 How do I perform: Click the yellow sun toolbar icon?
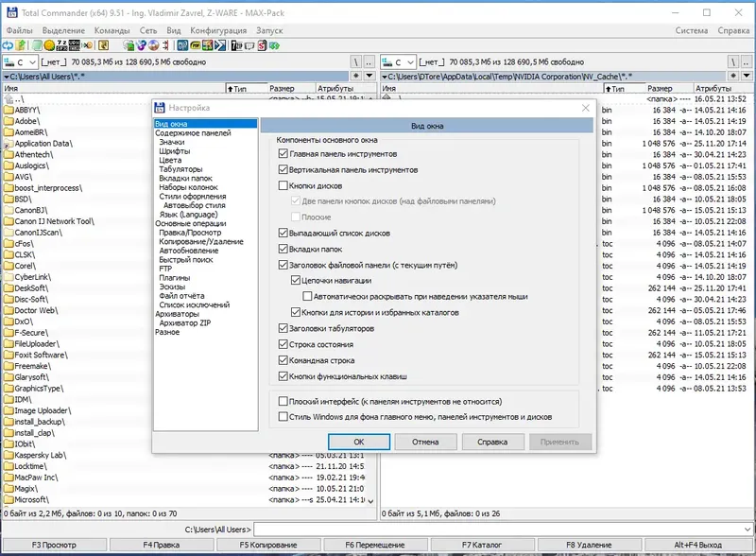point(49,45)
